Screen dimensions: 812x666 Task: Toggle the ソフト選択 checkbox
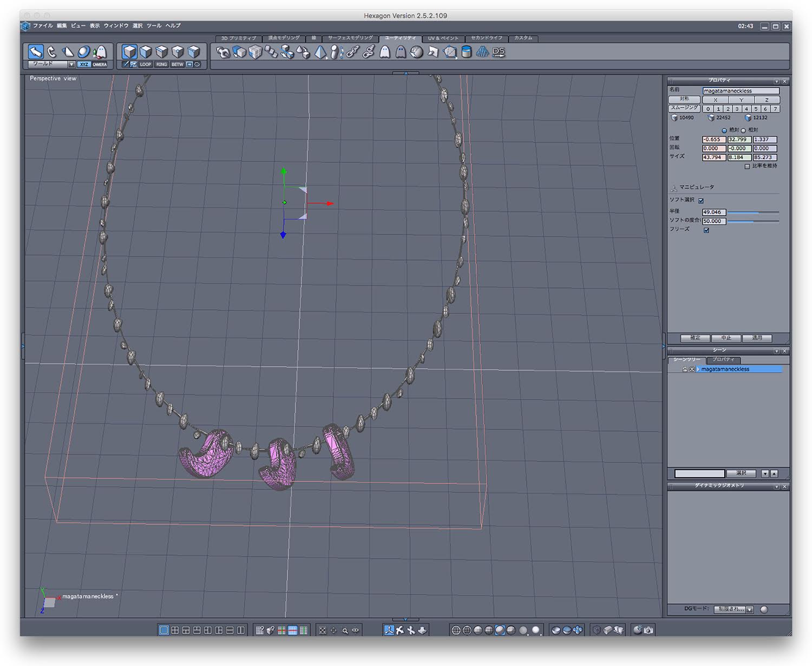pyautogui.click(x=701, y=201)
